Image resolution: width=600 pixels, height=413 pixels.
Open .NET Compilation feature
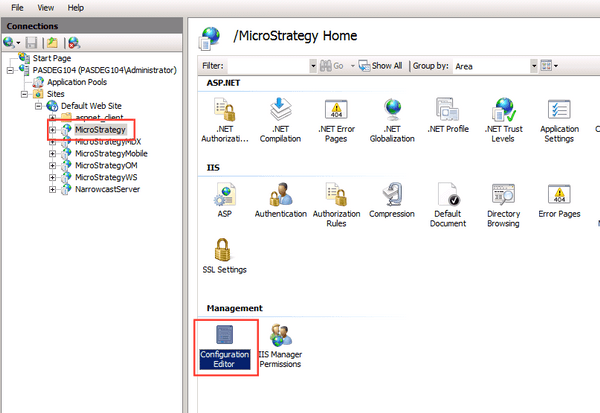click(280, 120)
